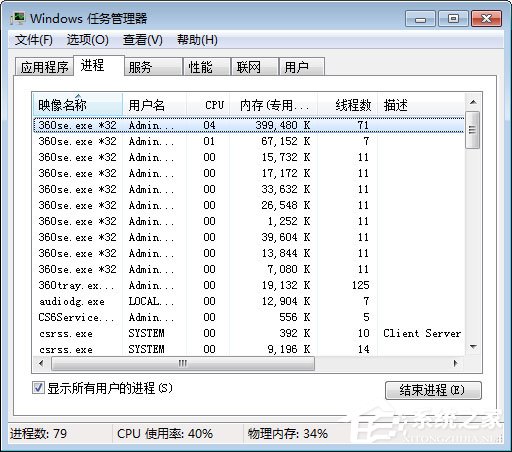The width and height of the screenshot is (512, 452).
Task: Click 进程数: 79 in status bar
Action: tap(38, 434)
